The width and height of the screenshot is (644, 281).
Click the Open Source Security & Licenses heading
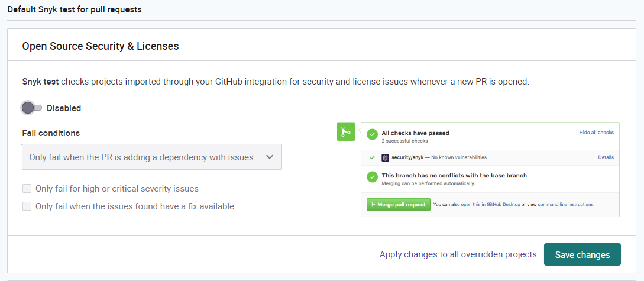click(x=100, y=46)
